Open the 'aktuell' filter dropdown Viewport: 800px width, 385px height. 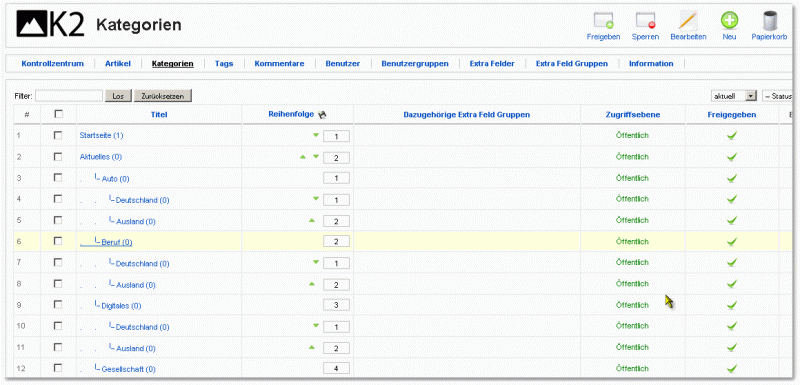734,96
